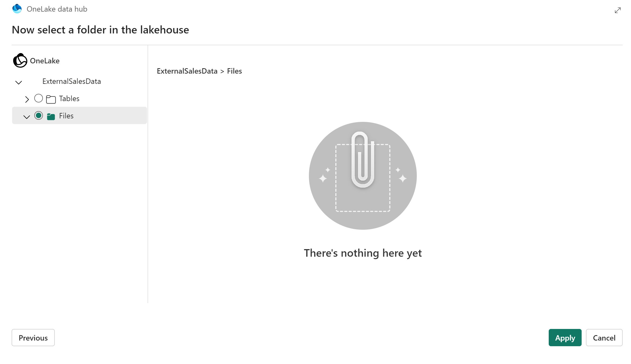Collapse the Files tree node
Viewport: 631px width, 364px height.
26,115
